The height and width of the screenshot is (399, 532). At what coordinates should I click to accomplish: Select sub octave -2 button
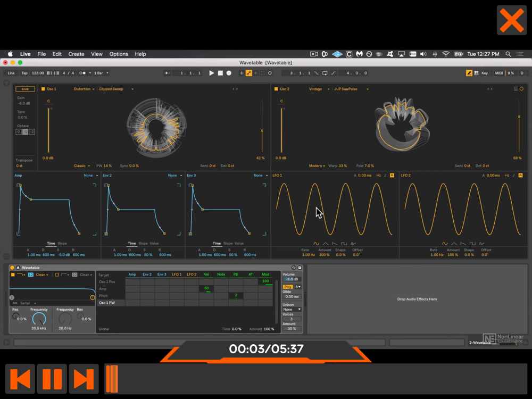32,132
